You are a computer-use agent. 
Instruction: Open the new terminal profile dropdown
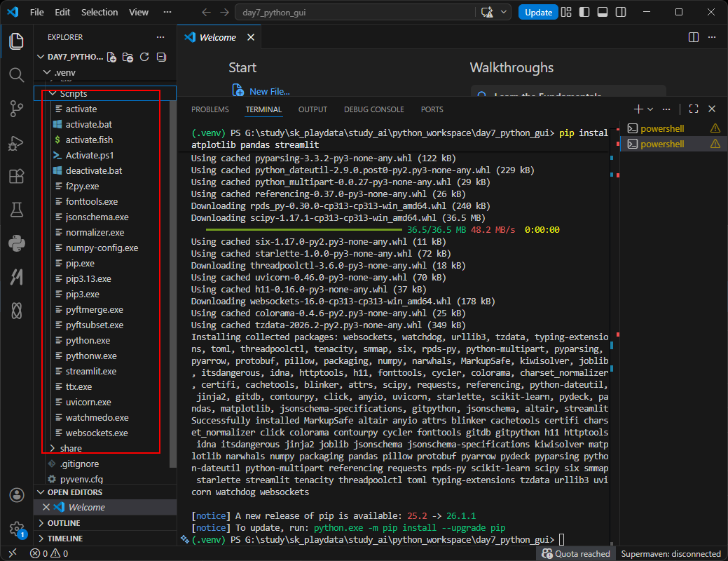[x=650, y=109]
